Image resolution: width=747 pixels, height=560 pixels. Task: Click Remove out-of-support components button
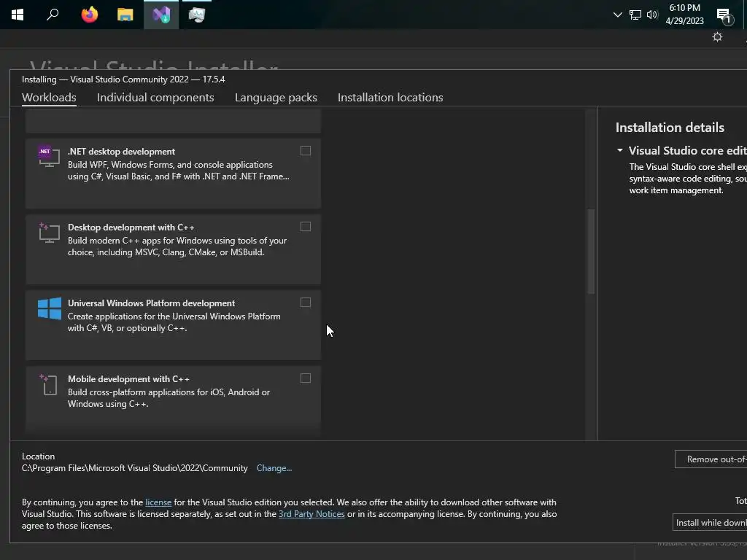pyautogui.click(x=711, y=459)
